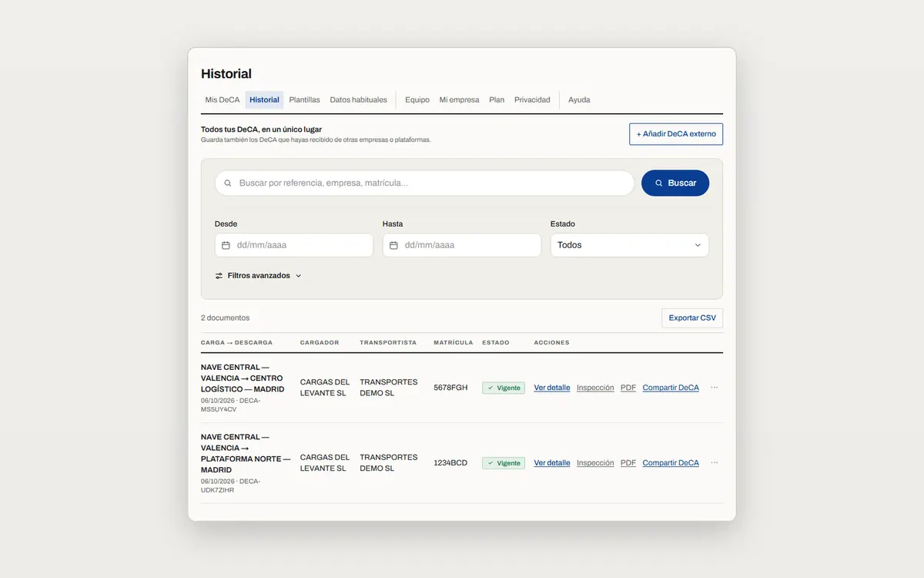Download PDF for the 1234BCD document

pyautogui.click(x=628, y=463)
